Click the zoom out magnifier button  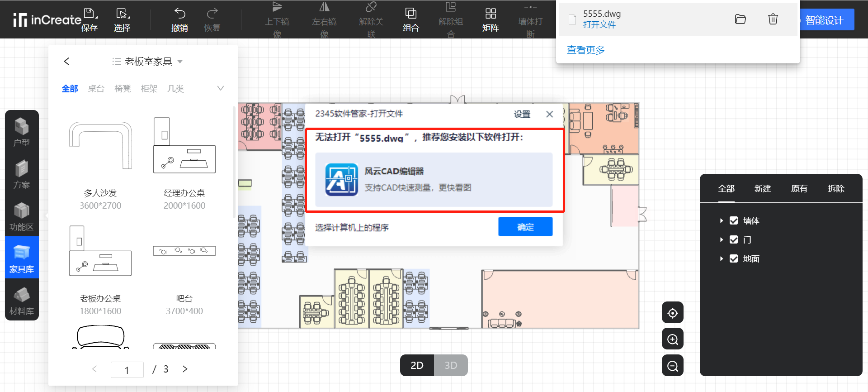(673, 365)
